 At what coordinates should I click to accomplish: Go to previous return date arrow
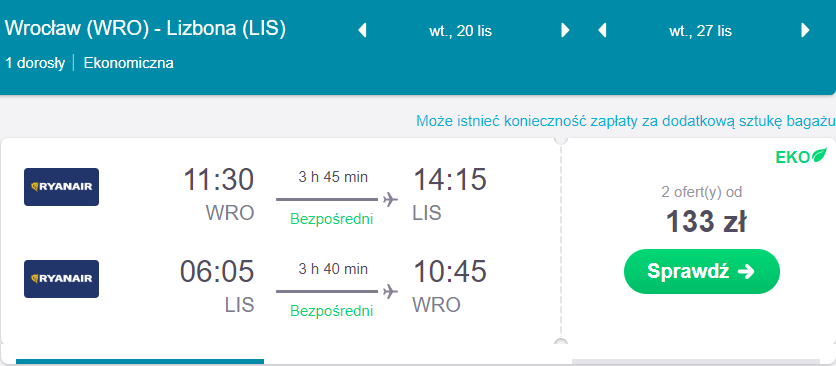point(602,30)
